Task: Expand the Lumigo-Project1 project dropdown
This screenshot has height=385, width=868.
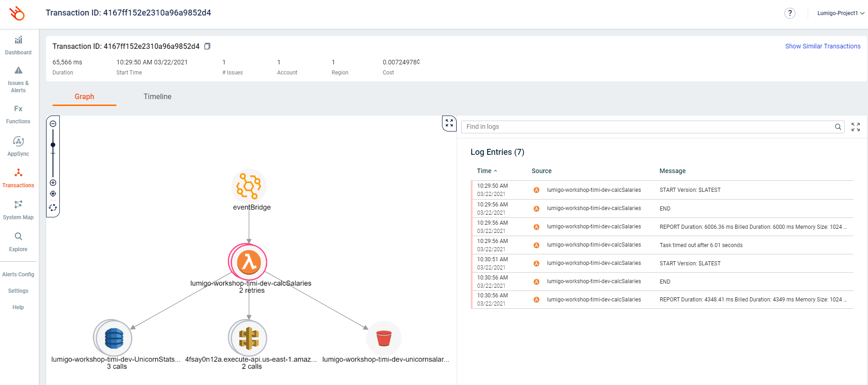Action: click(x=841, y=13)
